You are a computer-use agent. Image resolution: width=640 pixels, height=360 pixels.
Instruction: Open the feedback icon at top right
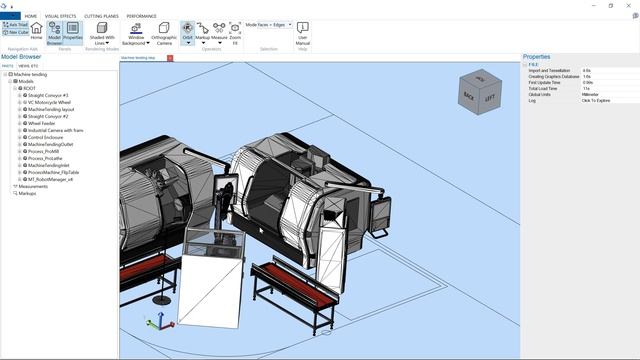pos(636,16)
